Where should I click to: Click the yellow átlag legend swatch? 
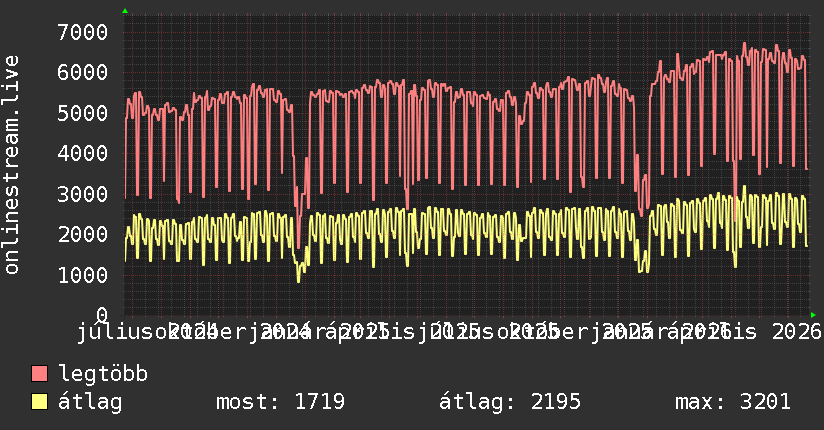pos(39,401)
